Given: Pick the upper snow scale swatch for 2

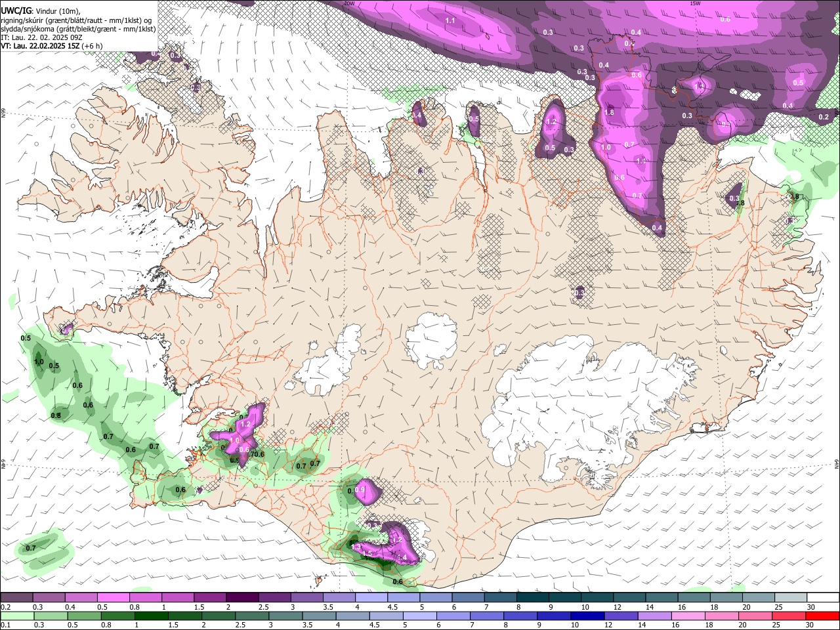Looking at the screenshot, I should [241, 597].
